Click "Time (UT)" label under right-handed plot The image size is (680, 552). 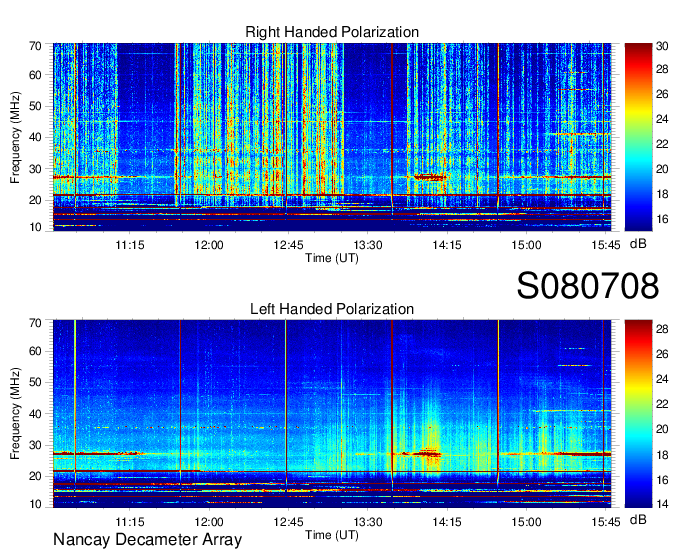(x=332, y=258)
